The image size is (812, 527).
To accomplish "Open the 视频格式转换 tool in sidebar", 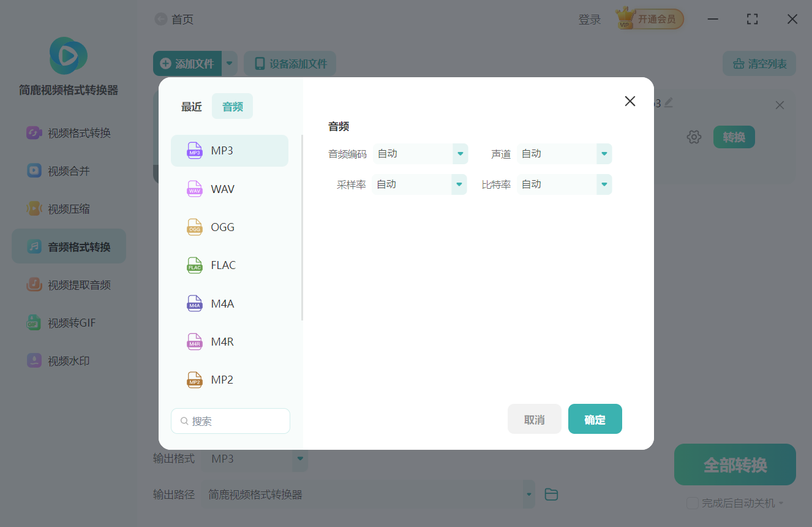I will coord(69,133).
